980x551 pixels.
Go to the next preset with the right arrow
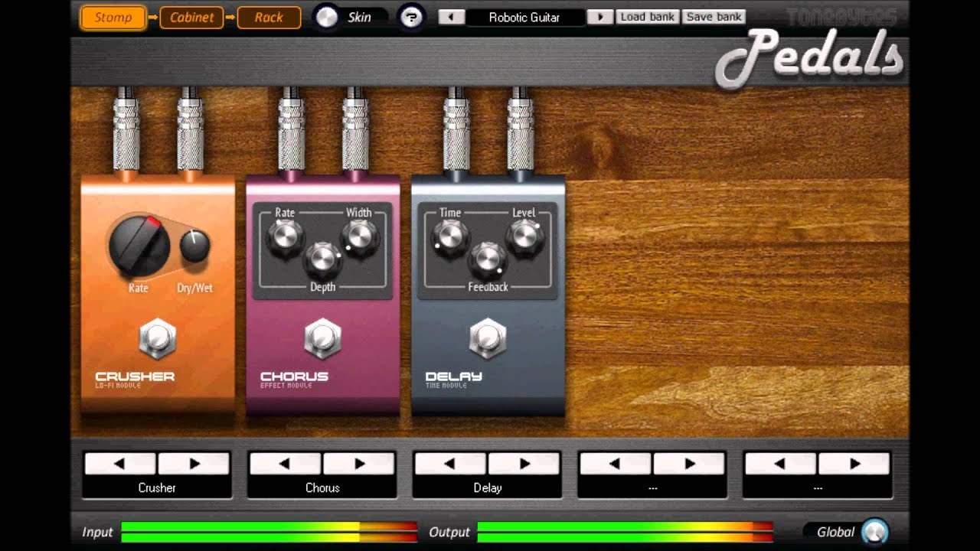[599, 17]
